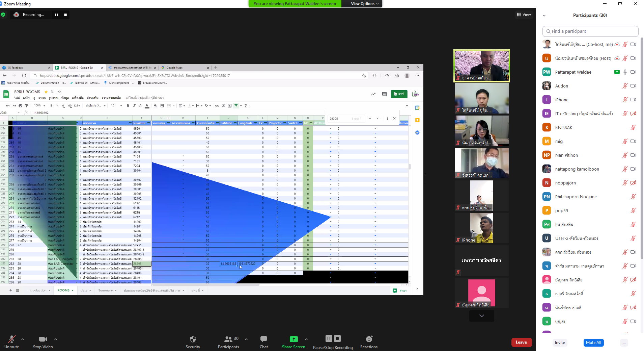Click the green Share Screen icon
Screen dimensions: 644x351
point(293,339)
